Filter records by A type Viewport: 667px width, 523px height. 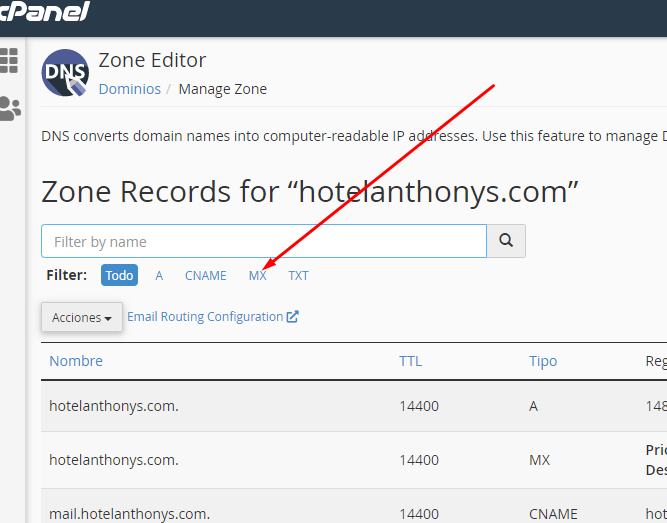[159, 275]
